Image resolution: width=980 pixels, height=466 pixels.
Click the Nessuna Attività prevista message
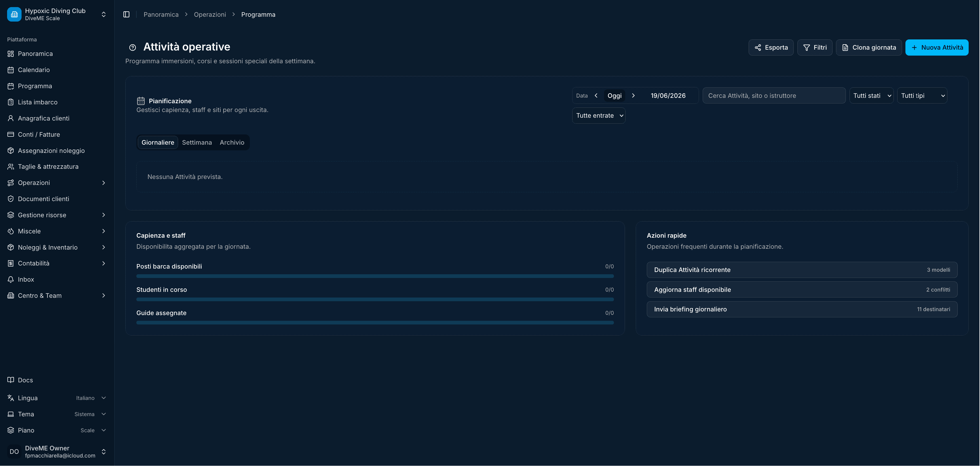click(x=185, y=177)
